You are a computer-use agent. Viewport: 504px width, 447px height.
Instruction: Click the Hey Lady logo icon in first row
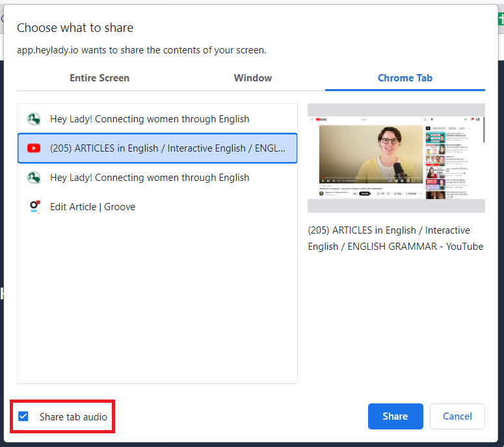tap(34, 119)
